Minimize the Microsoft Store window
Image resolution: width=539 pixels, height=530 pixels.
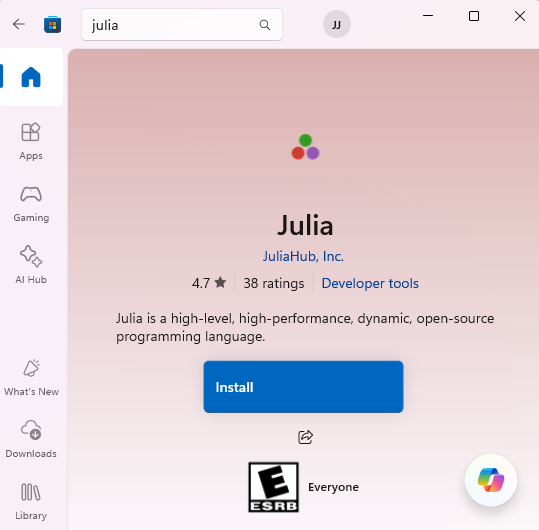[428, 16]
